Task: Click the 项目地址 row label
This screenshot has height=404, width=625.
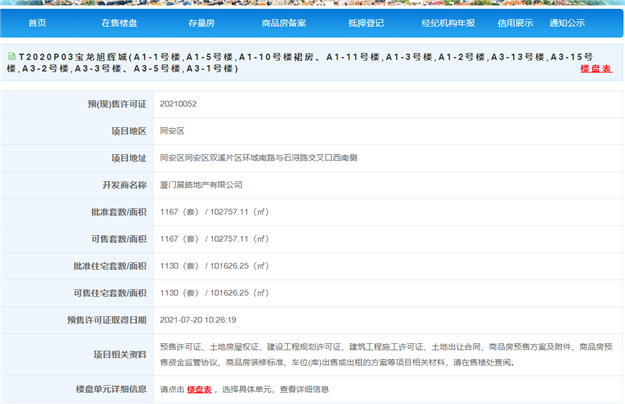Action: click(x=129, y=158)
